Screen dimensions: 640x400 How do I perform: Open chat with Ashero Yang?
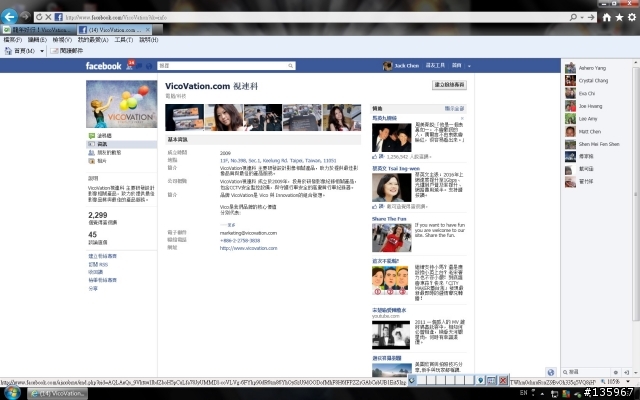point(592,68)
